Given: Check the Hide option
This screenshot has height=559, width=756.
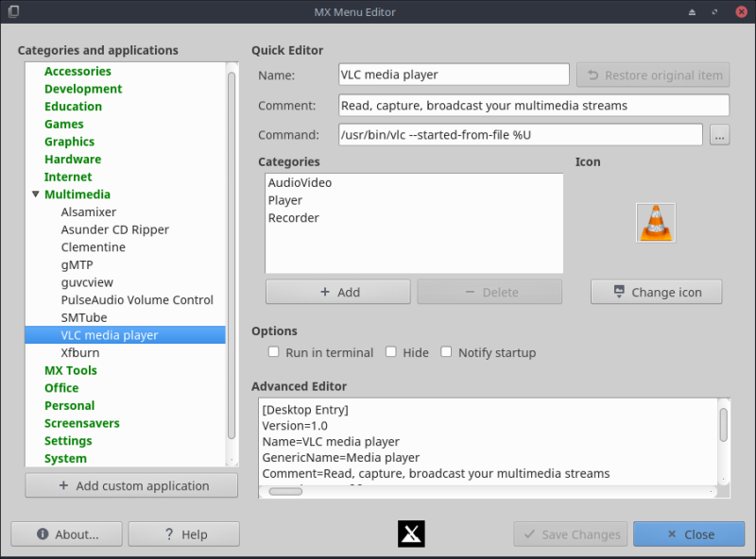Looking at the screenshot, I should [x=390, y=351].
